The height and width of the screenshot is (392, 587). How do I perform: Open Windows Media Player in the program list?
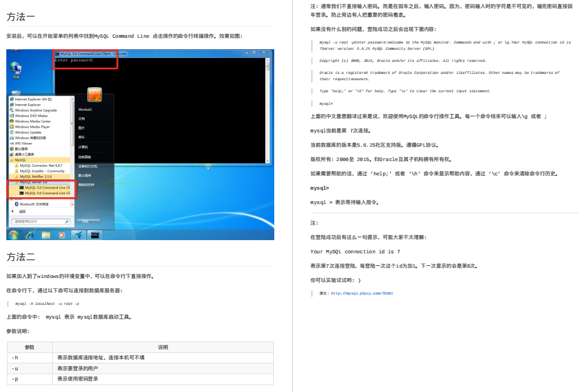[30, 127]
